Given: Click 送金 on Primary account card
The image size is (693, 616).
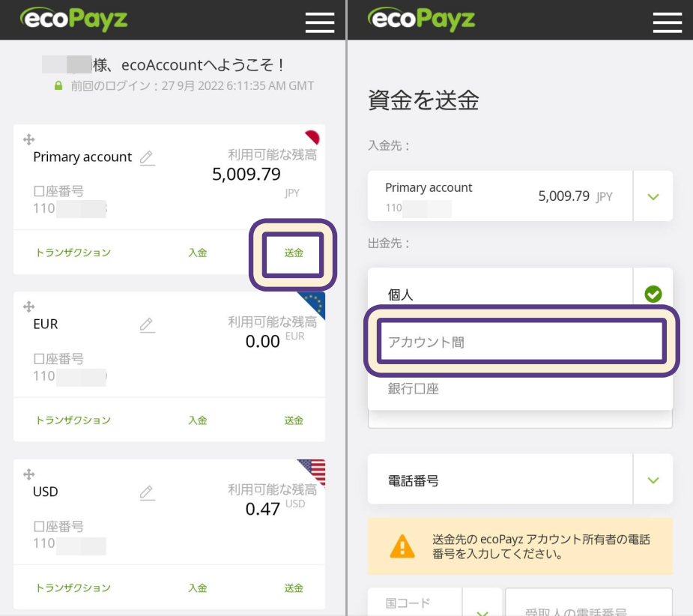Looking at the screenshot, I should tap(294, 253).
